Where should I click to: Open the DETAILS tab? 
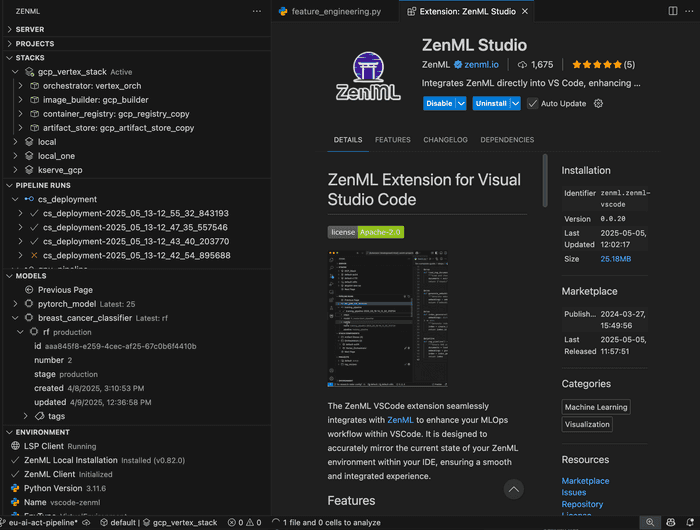[348, 140]
